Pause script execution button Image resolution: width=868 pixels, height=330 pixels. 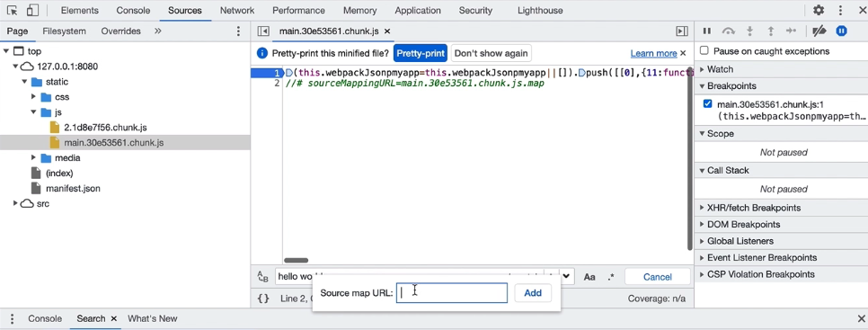pyautogui.click(x=707, y=31)
